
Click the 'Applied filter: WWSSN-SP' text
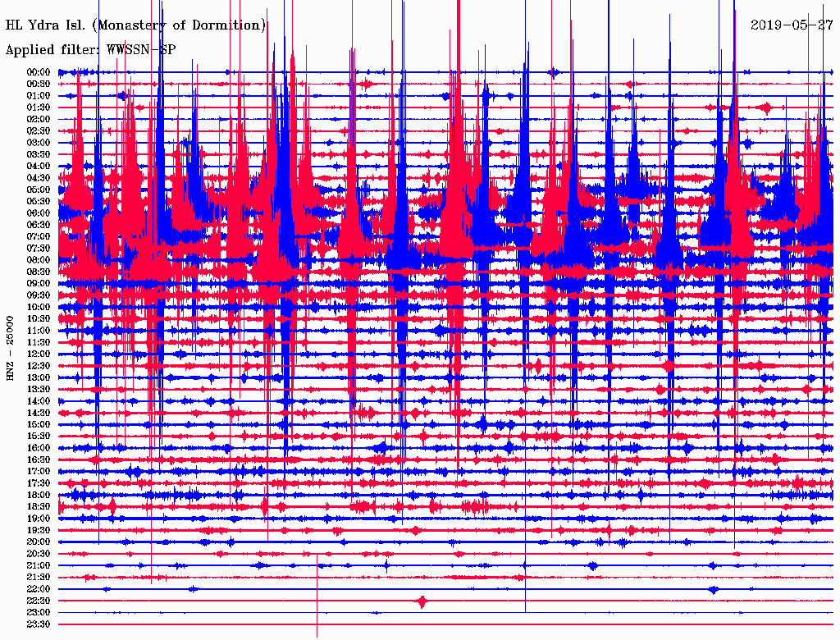[x=90, y=50]
